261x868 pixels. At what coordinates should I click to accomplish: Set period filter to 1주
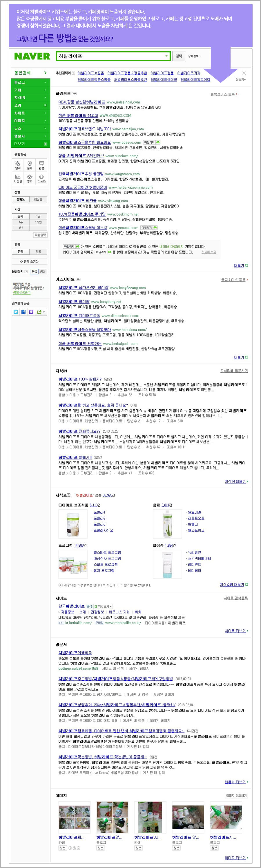(x=21, y=222)
